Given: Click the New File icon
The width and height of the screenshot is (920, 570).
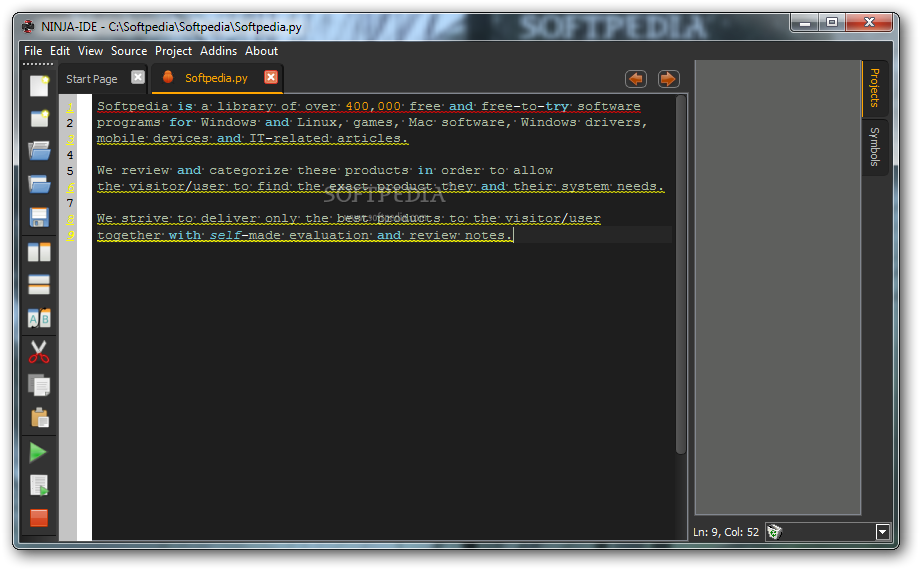Looking at the screenshot, I should tap(39, 86).
